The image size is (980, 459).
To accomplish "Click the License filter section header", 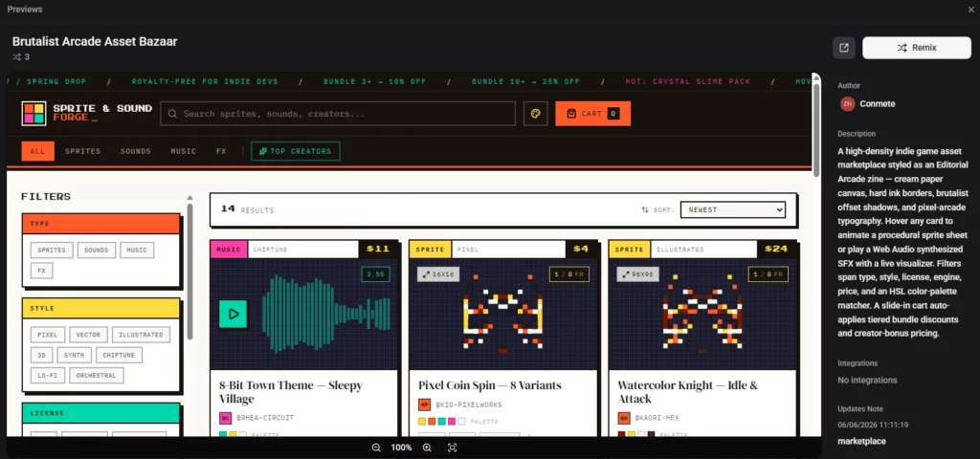I will (100, 413).
